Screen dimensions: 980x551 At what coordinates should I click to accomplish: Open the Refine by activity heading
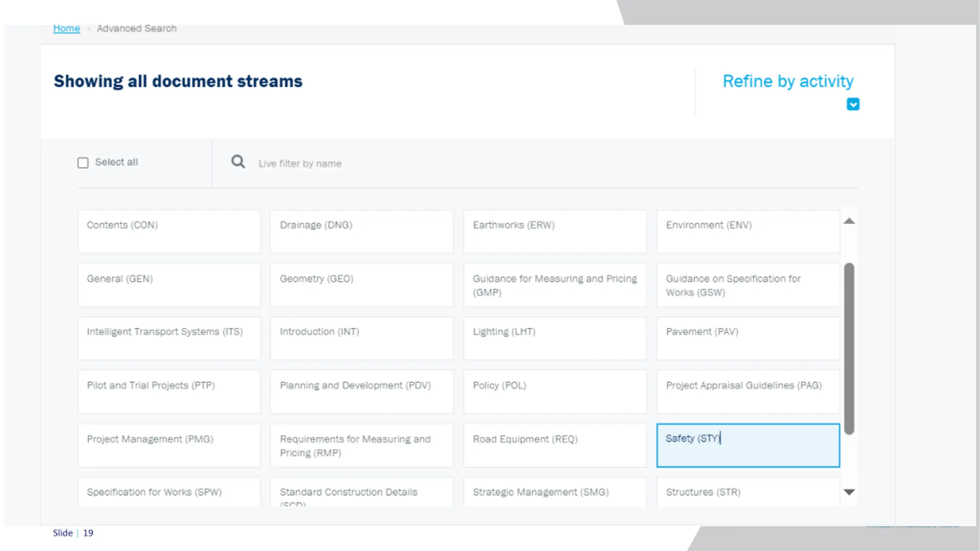point(788,81)
